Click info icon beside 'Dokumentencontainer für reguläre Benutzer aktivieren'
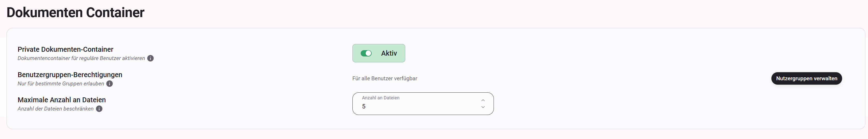 pos(151,58)
